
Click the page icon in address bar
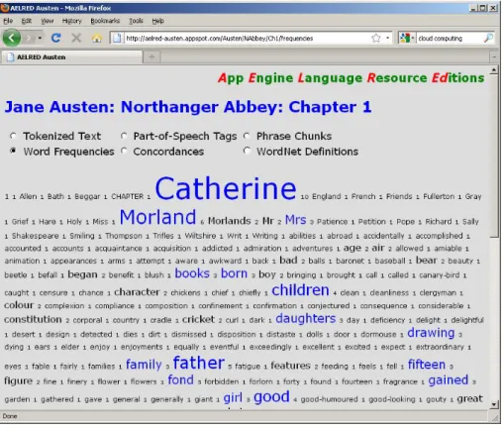(x=117, y=39)
